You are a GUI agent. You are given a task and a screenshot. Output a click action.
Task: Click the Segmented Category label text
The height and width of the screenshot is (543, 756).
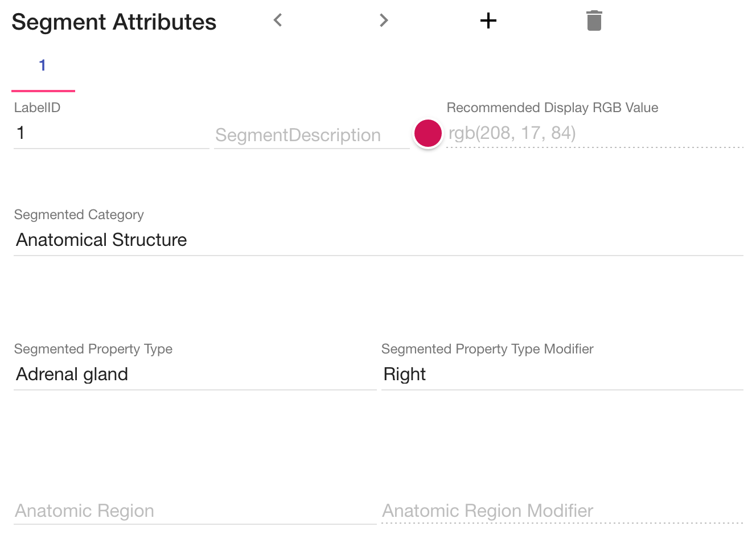point(79,215)
